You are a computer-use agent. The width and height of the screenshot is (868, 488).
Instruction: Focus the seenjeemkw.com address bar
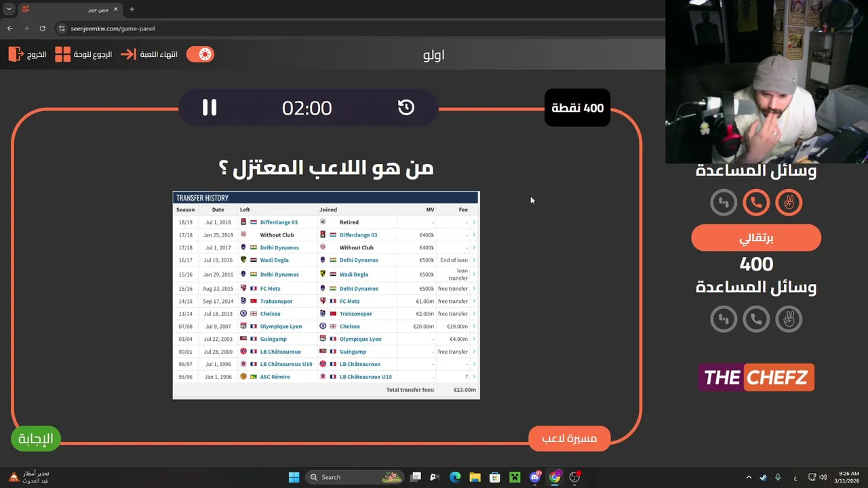pyautogui.click(x=359, y=28)
